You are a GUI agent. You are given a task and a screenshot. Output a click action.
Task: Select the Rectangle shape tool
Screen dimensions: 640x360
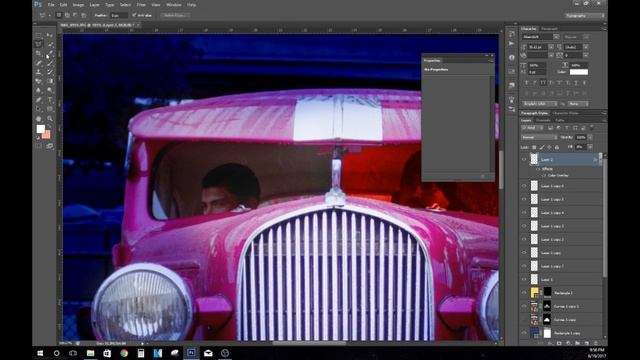pos(50,109)
